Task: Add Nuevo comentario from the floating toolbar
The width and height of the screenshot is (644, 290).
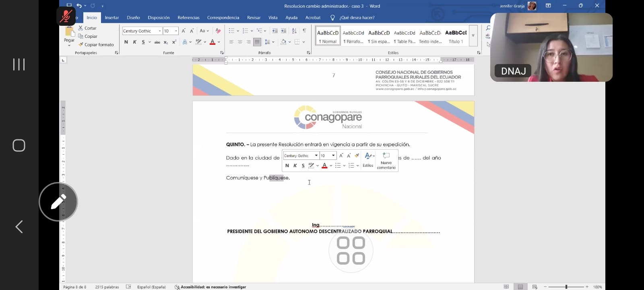Action: (386, 160)
